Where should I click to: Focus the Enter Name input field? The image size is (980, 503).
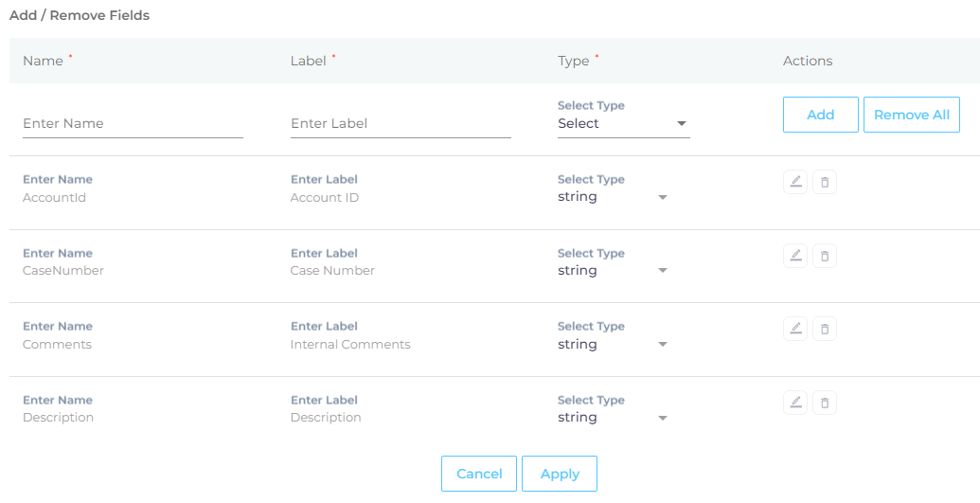tap(133, 124)
